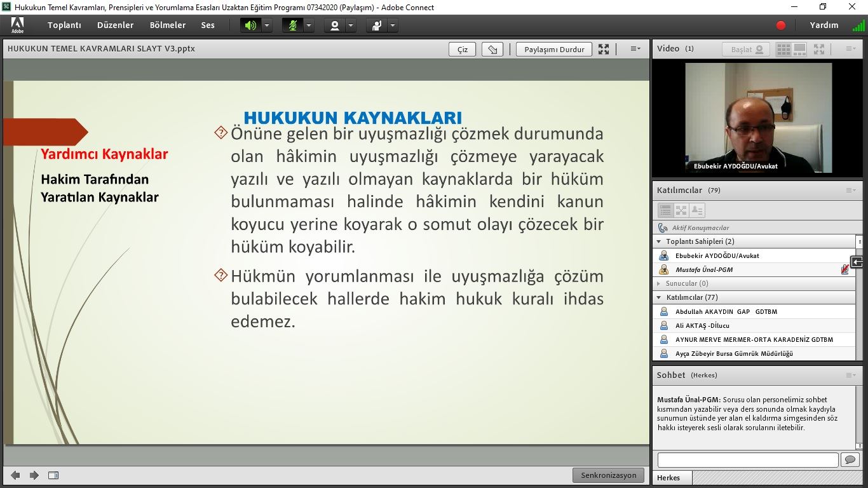
Task: Switch video pod to grid layout
Action: 783,49
